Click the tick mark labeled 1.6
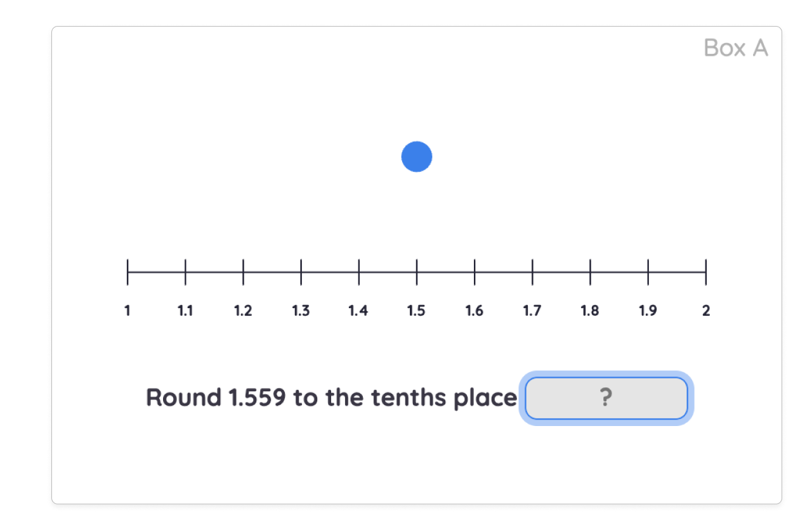Screen dimensions: 812x530 (474, 271)
